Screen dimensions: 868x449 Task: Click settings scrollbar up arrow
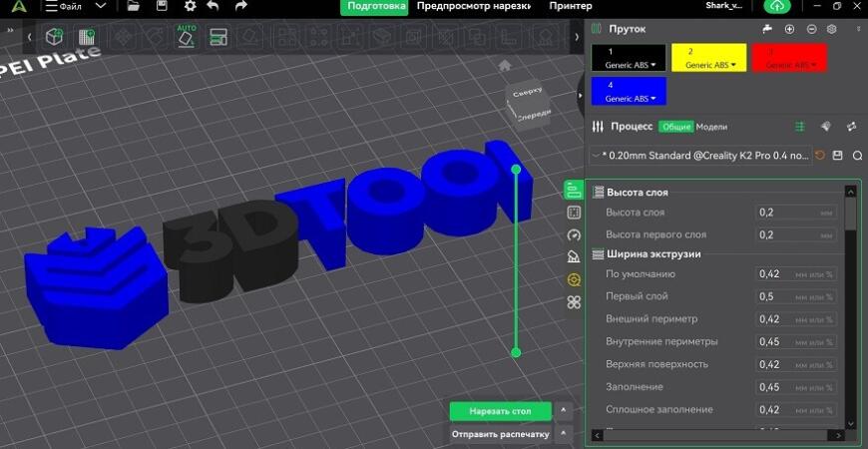(851, 192)
